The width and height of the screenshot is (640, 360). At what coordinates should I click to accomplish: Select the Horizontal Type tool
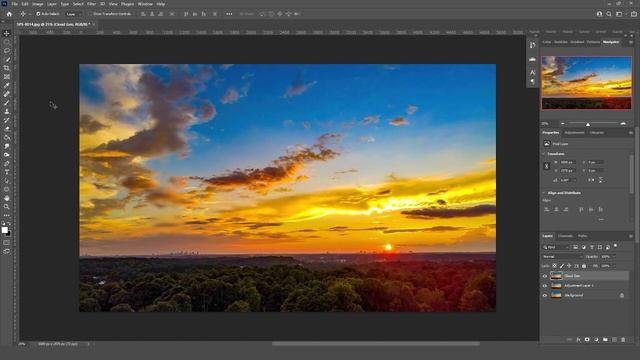point(7,172)
